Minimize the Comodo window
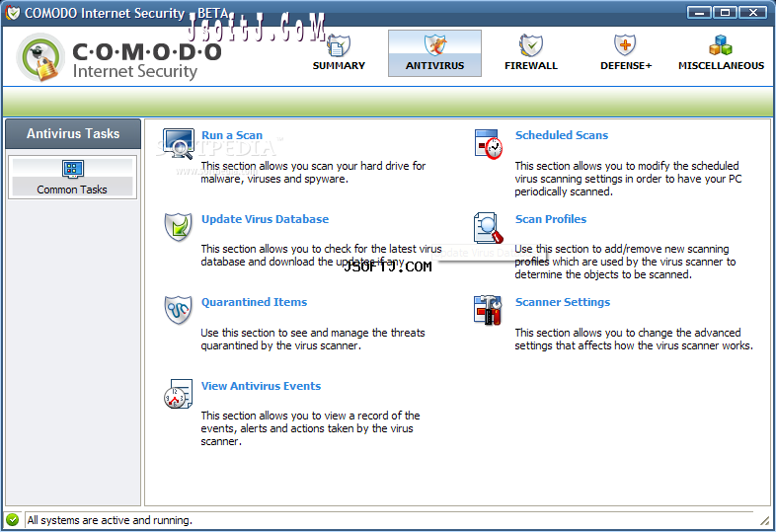This screenshot has height=532, width=776. click(x=699, y=13)
